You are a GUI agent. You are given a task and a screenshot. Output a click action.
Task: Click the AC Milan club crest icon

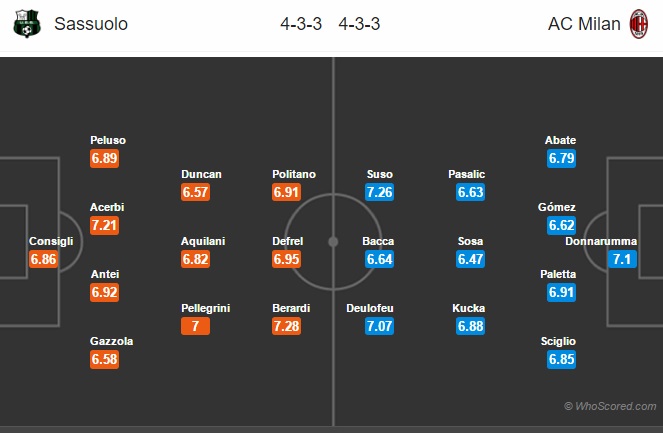638,24
